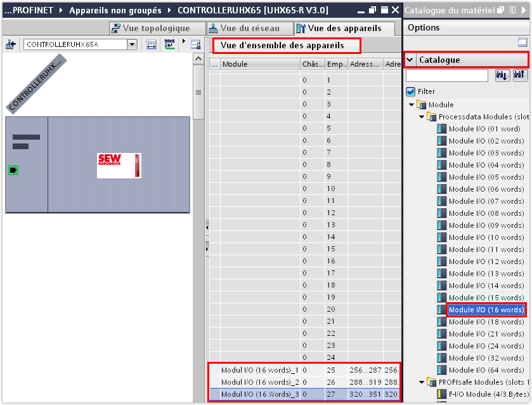
Task: Click the catalog information icon in device toolbar
Action: tap(195, 44)
